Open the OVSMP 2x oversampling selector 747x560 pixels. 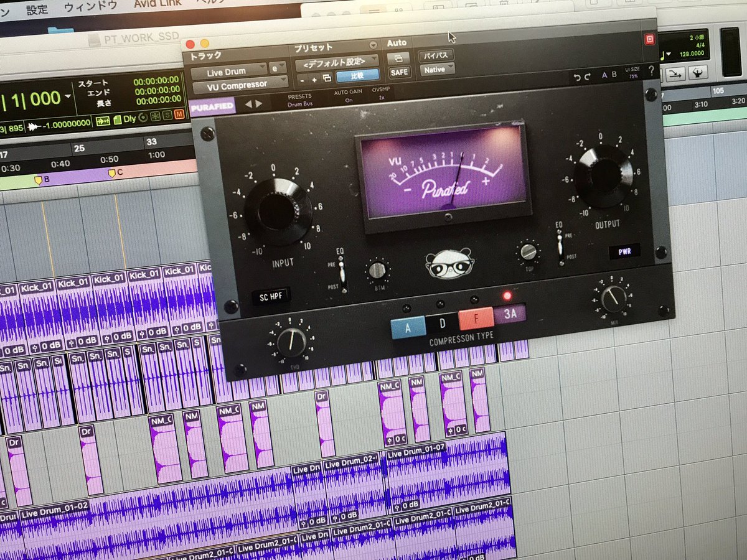(381, 94)
